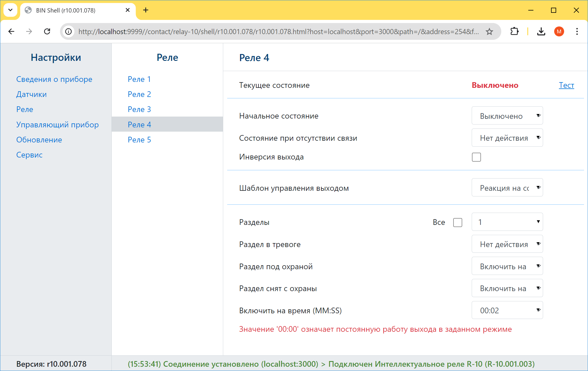Click the Текущее состояние label

point(274,85)
